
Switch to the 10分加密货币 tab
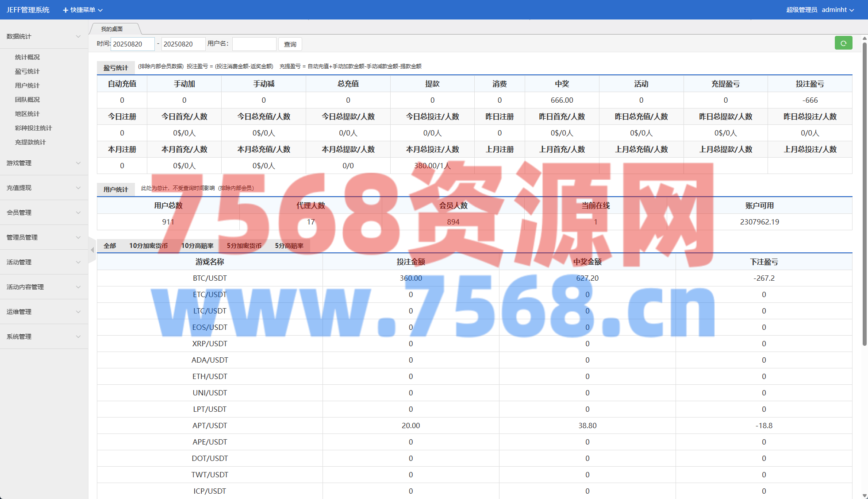click(x=148, y=246)
